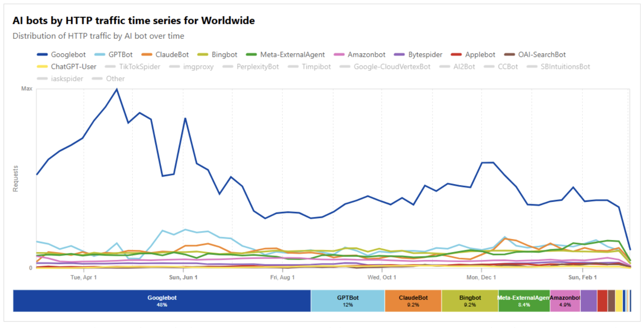This screenshot has height=328, width=644.
Task: Select the Bingbot 9.2% bar segment
Action: (470, 301)
